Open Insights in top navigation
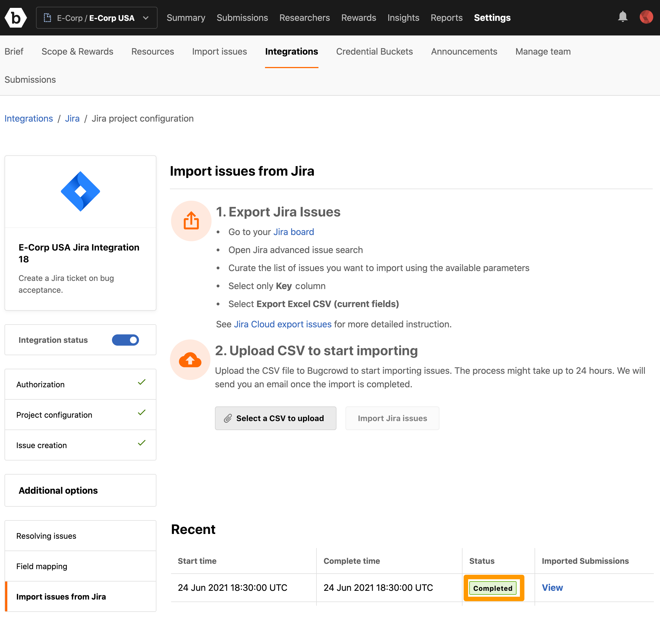660x644 pixels. click(x=403, y=17)
